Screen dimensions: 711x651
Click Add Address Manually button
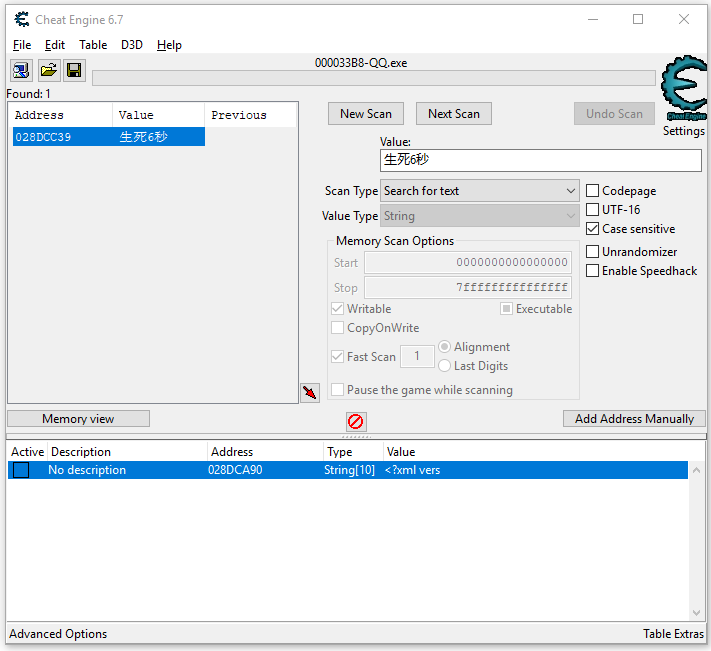[634, 418]
